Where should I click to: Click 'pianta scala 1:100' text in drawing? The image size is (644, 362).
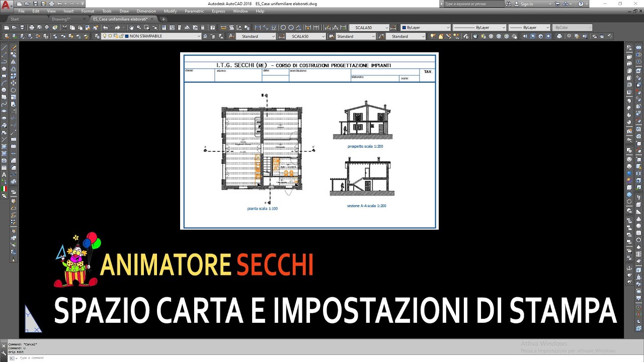tap(262, 208)
